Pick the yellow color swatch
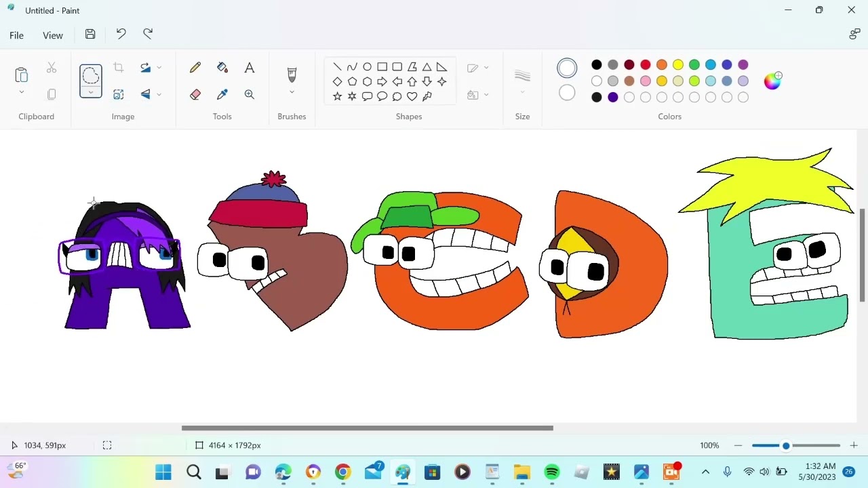Viewport: 868px width, 488px height. pyautogui.click(x=678, y=65)
